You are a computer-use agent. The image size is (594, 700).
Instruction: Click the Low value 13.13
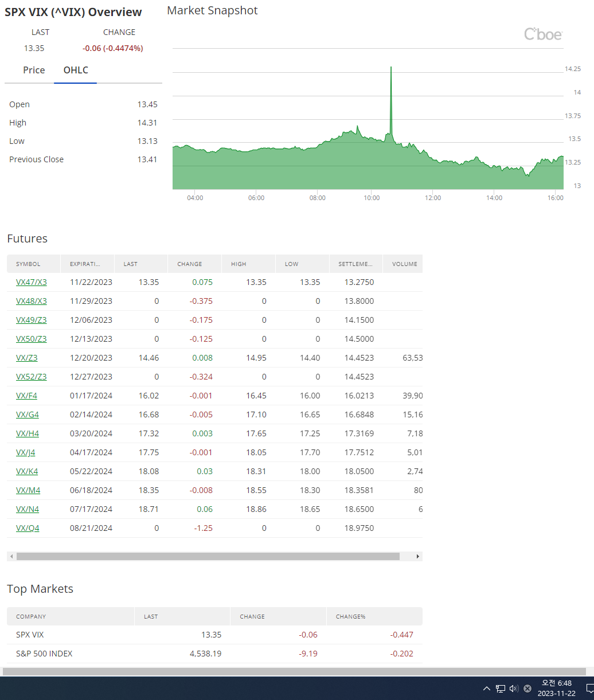coord(147,141)
